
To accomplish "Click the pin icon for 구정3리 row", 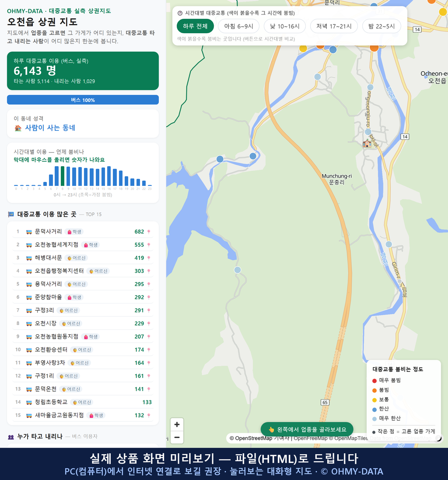I will pos(149,310).
